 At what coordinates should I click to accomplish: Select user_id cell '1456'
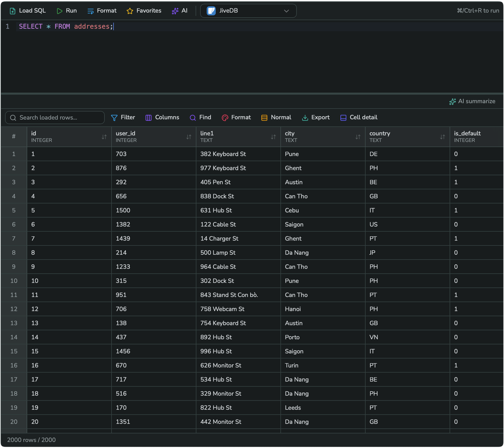click(x=154, y=351)
